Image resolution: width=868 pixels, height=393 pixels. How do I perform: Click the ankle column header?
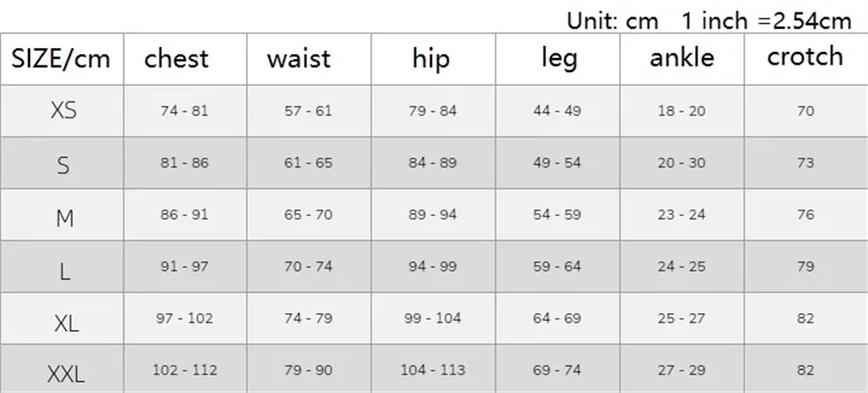[682, 59]
